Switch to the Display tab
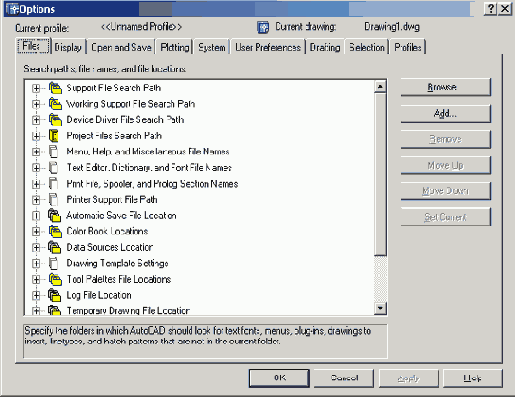The width and height of the screenshot is (515, 397). click(x=68, y=47)
